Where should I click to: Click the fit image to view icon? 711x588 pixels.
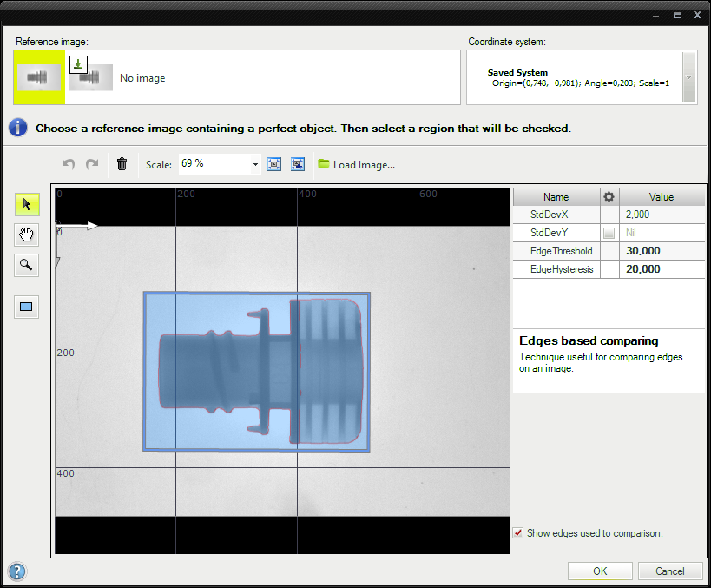point(274,164)
